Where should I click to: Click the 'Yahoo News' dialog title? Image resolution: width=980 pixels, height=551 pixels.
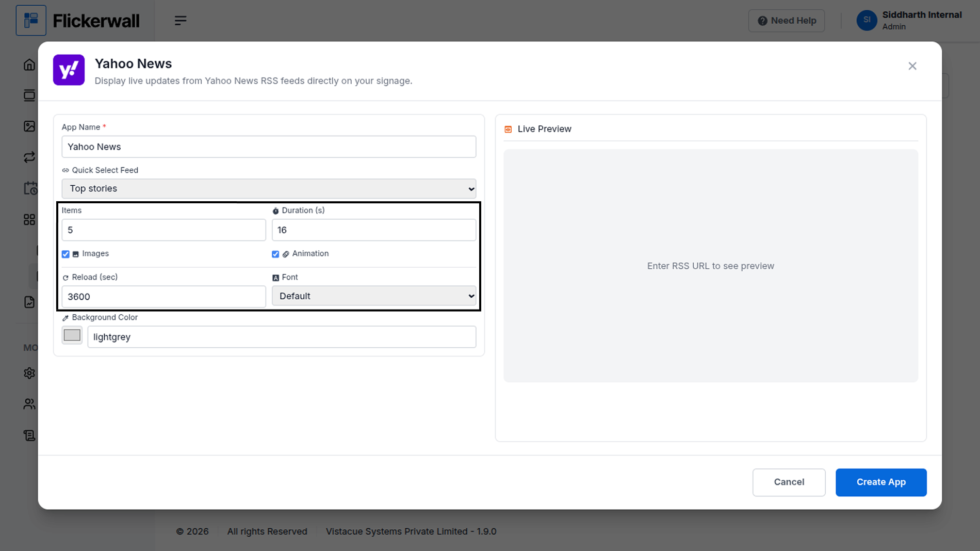(x=133, y=63)
